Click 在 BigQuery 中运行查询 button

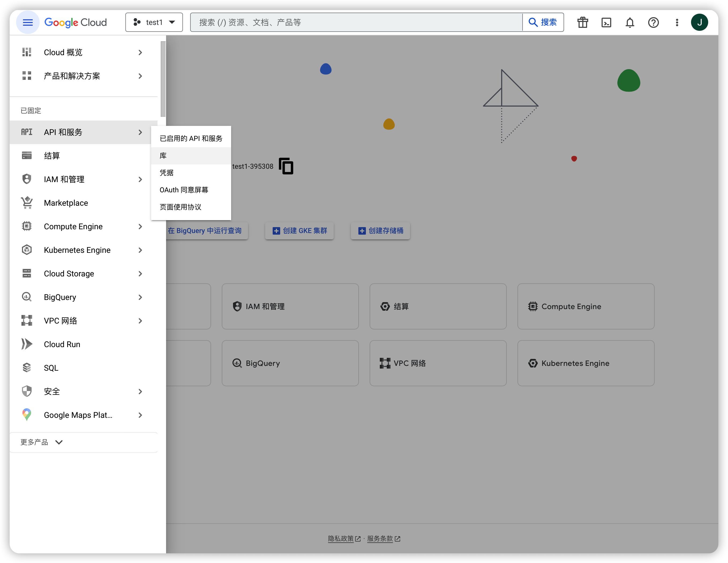[x=207, y=231]
